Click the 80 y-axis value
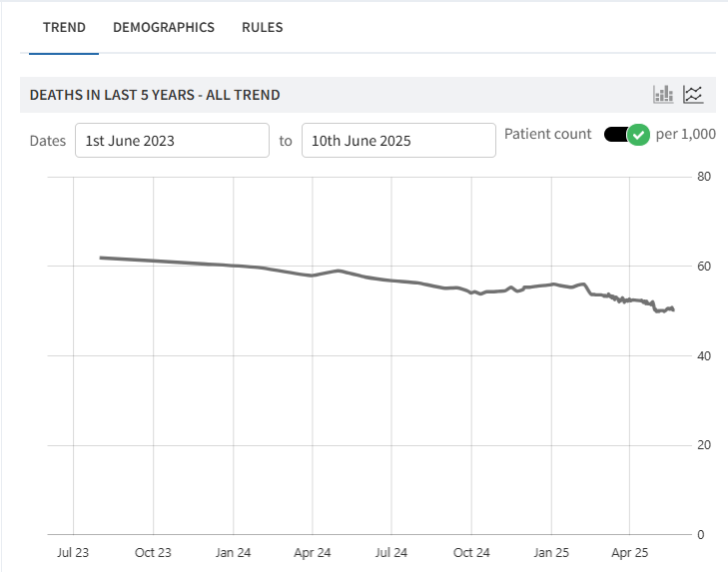Viewport: 728px width, 572px height. click(x=704, y=177)
